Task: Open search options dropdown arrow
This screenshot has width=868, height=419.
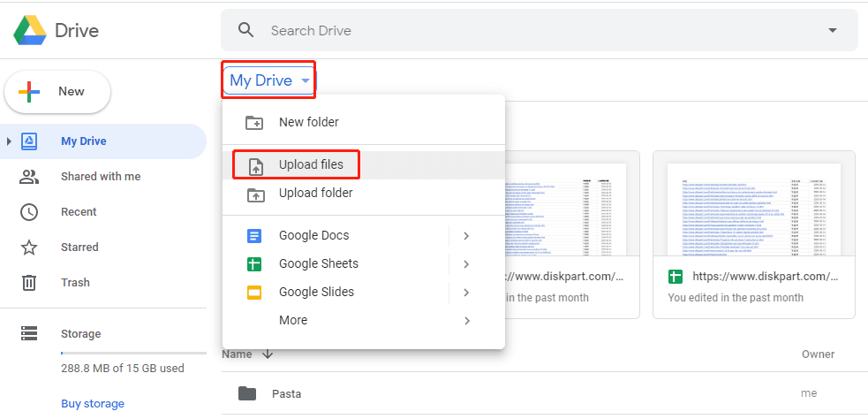Action: pyautogui.click(x=832, y=30)
